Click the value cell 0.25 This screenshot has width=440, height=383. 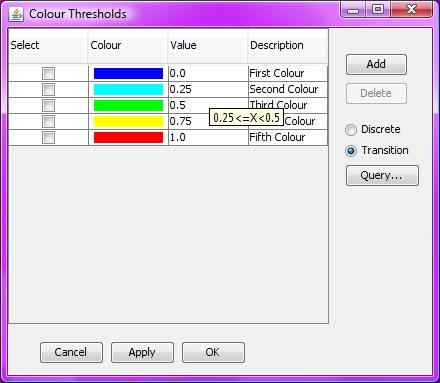[x=208, y=89]
